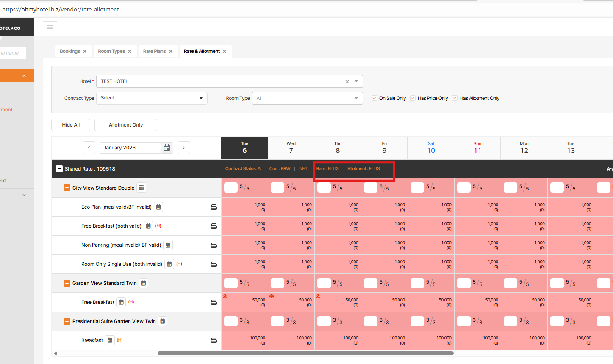
Task: Click calendar icon beside Presidential Suite Garden View Twin
Action: pos(163,321)
